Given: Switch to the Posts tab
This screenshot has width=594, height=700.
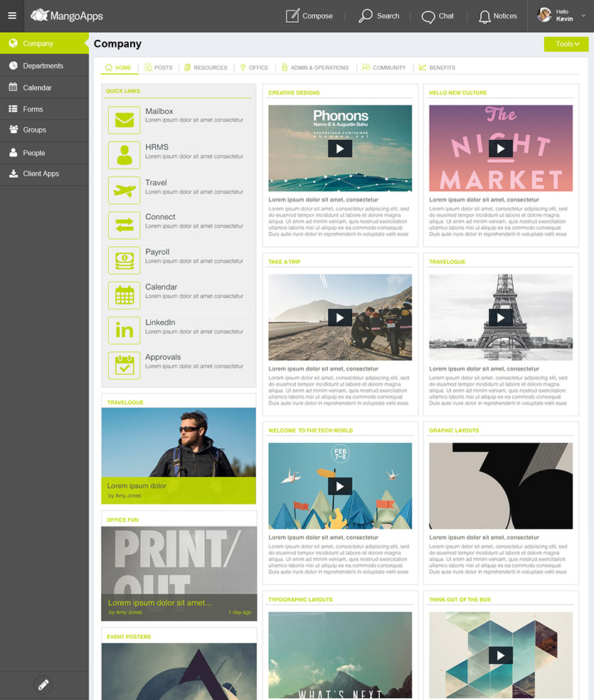Looking at the screenshot, I should 159,68.
